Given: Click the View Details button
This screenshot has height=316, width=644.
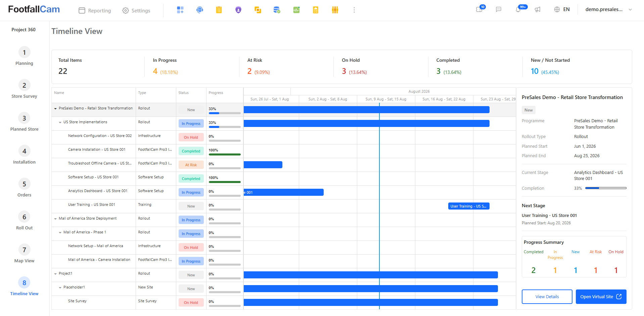Looking at the screenshot, I should (547, 297).
